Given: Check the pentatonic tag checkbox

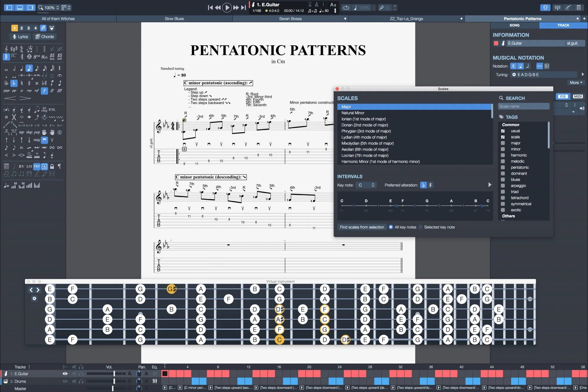Looking at the screenshot, I should [503, 167].
